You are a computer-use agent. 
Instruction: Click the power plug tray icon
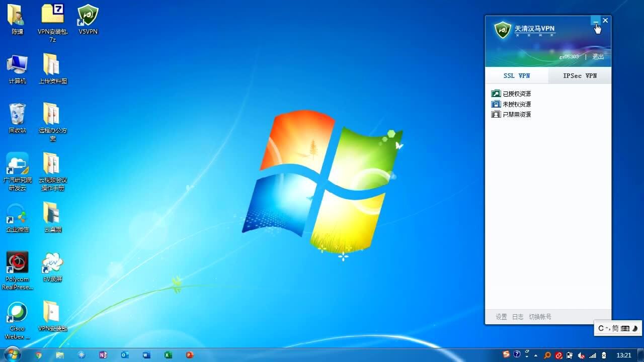(570, 355)
